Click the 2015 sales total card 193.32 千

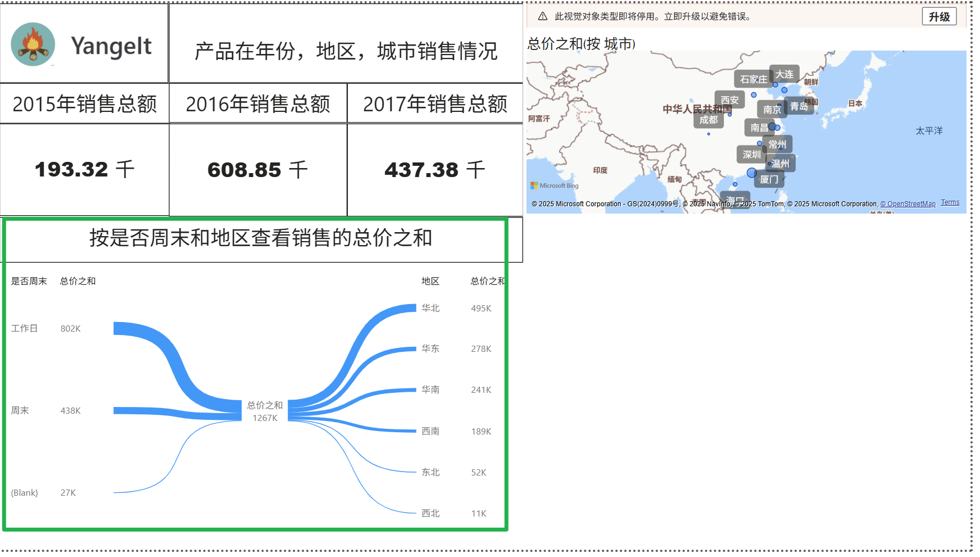tap(84, 169)
